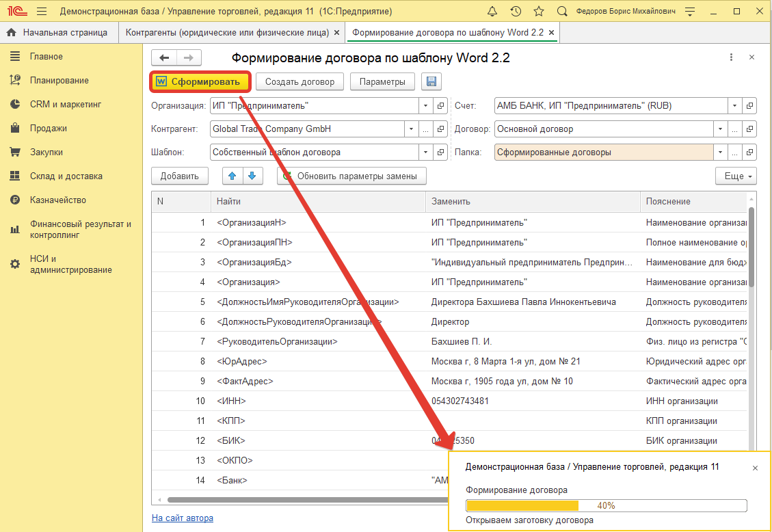Switch to the Начальная страница tab
The image size is (772, 532).
click(57, 32)
